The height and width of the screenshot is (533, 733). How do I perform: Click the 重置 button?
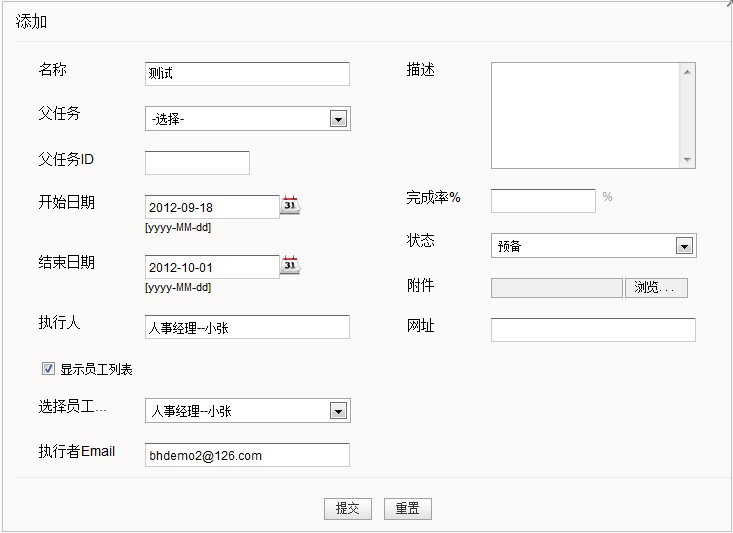tap(407, 509)
